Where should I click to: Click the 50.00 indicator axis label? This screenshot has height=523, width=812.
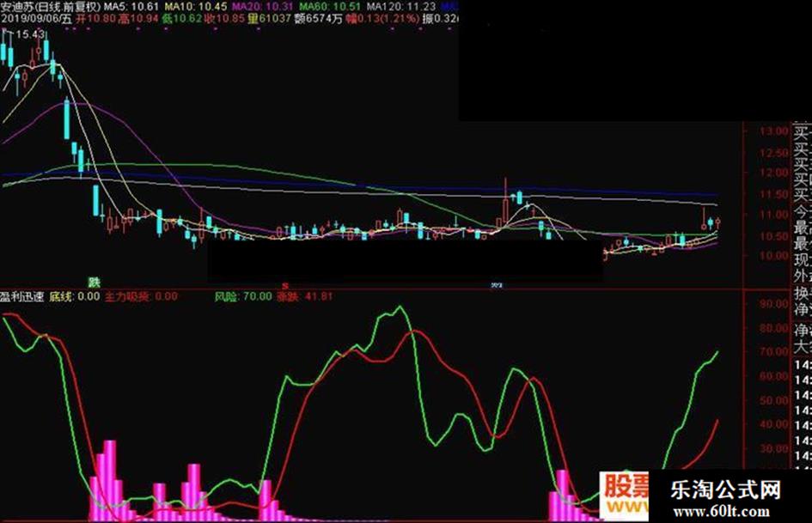(774, 399)
